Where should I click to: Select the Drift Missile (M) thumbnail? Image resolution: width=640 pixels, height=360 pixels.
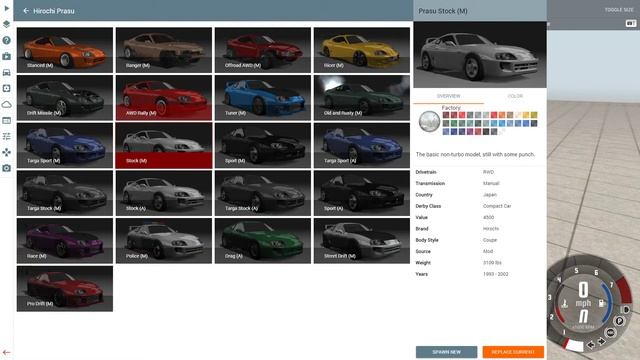pyautogui.click(x=65, y=98)
